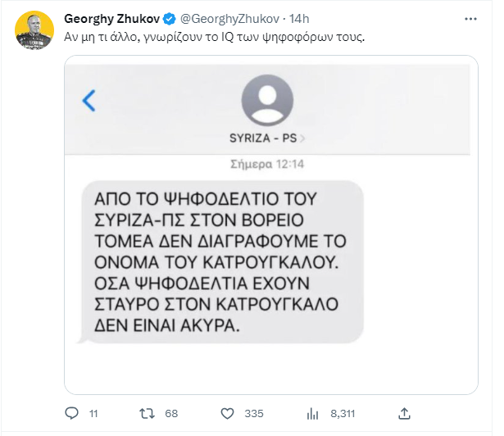Click the SYRIZA - PS contact label
This screenshot has width=504, height=436.
pos(266,138)
